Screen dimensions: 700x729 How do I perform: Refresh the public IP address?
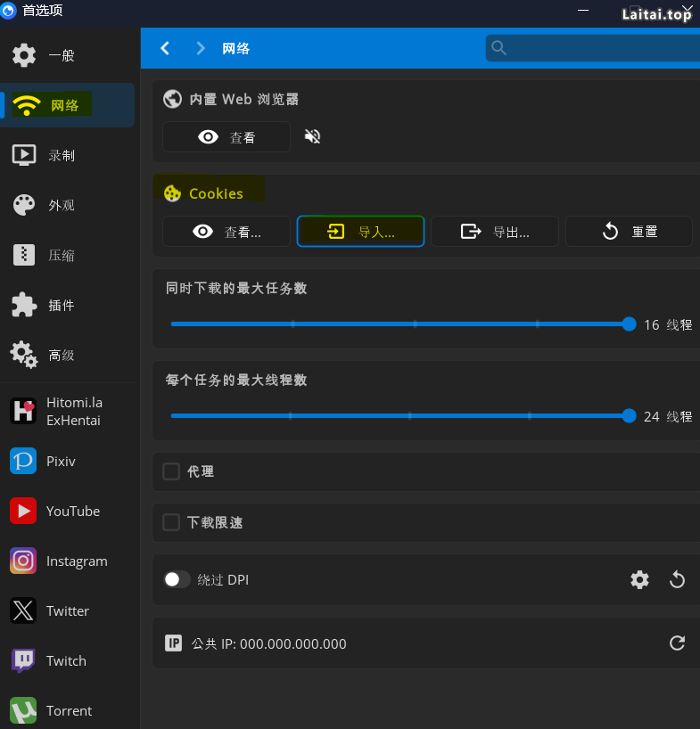pos(677,643)
